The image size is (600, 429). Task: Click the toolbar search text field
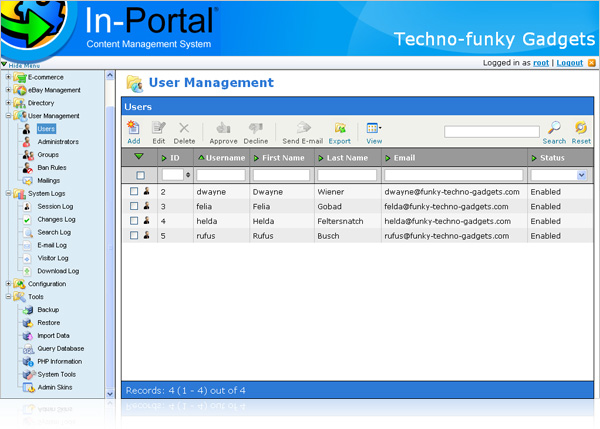(x=492, y=131)
